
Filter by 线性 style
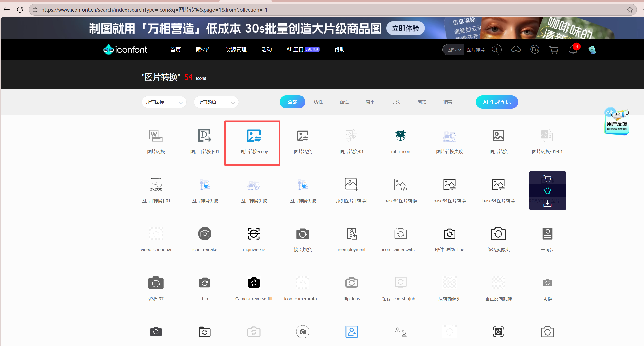(x=318, y=102)
